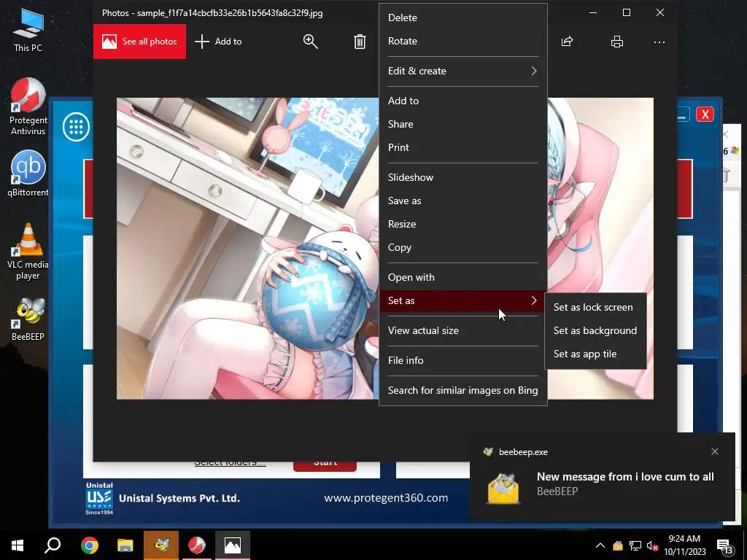The width and height of the screenshot is (747, 560).
Task: Open File Explorer from the taskbar
Action: 125,545
